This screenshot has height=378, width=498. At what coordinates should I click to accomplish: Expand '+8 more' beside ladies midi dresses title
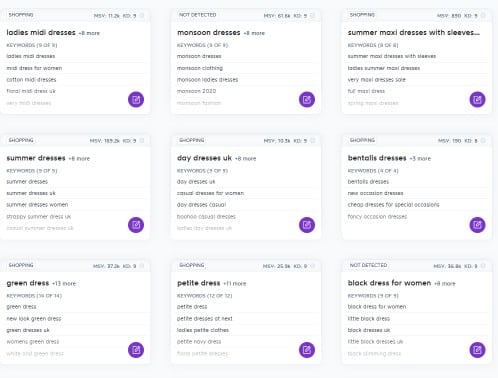[x=89, y=33]
